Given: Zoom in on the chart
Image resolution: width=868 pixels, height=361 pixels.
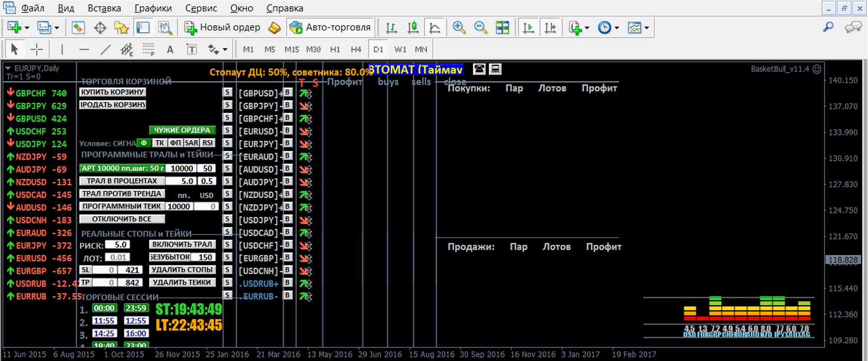Looking at the screenshot, I should 459,28.
